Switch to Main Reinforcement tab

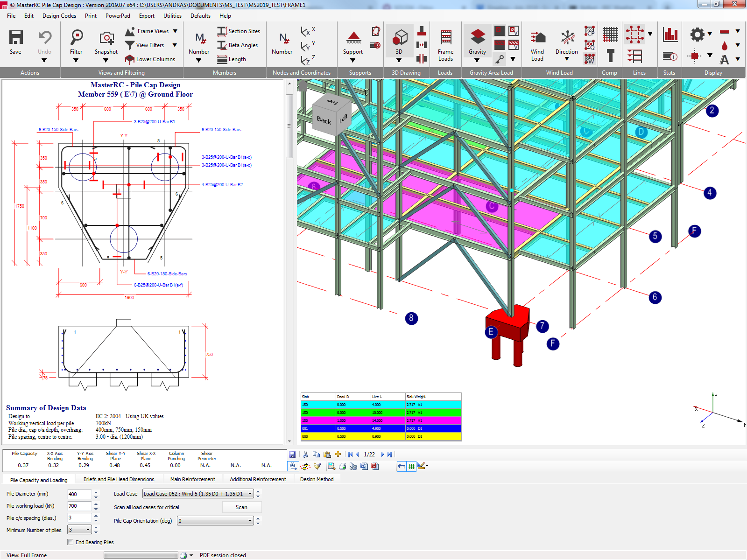(x=193, y=479)
